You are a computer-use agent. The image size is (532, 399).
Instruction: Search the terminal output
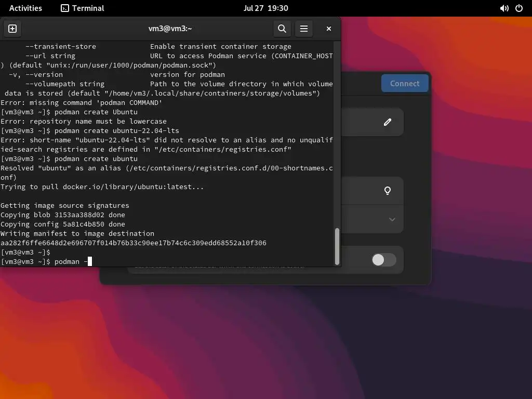tap(282, 29)
